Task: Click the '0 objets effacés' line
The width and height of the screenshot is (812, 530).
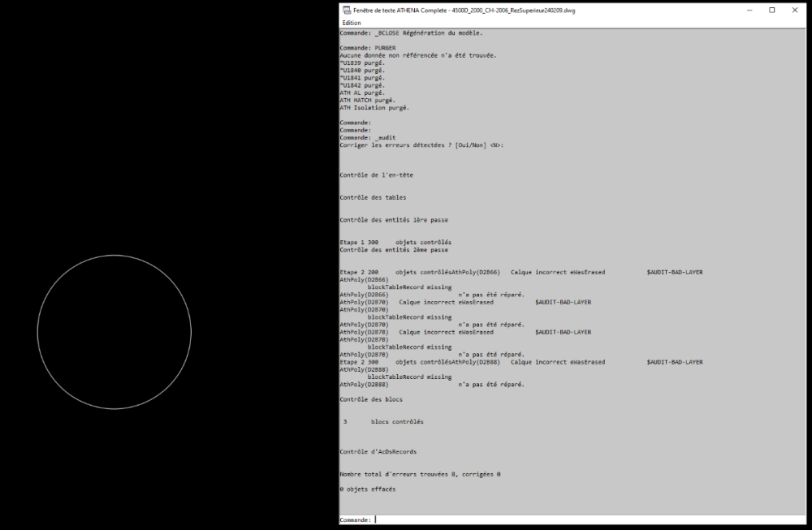Action: coord(368,489)
